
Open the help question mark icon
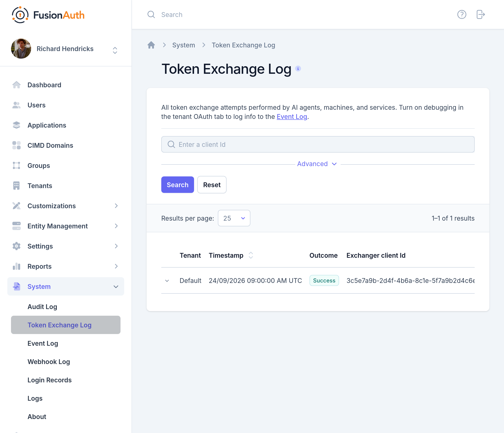[461, 15]
